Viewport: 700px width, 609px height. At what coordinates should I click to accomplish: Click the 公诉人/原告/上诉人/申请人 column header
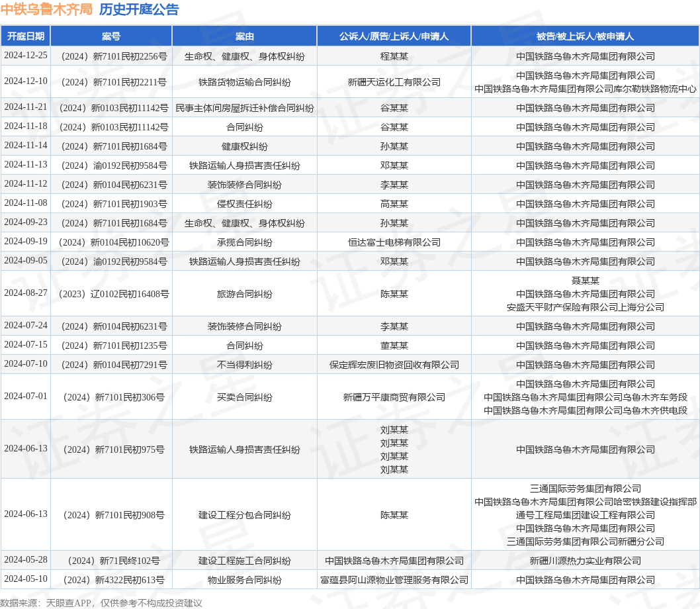point(394,36)
